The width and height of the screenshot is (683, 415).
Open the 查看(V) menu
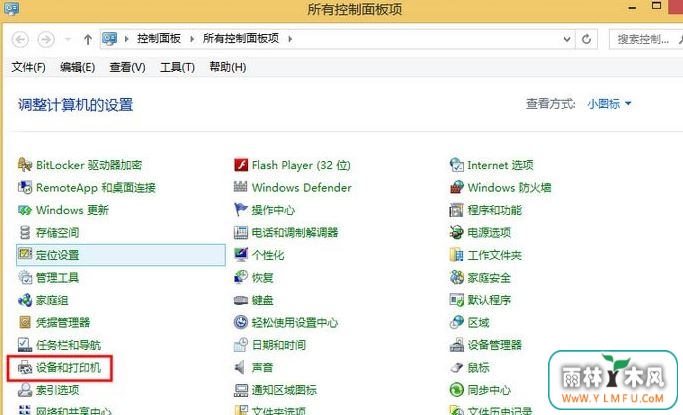pyautogui.click(x=127, y=67)
